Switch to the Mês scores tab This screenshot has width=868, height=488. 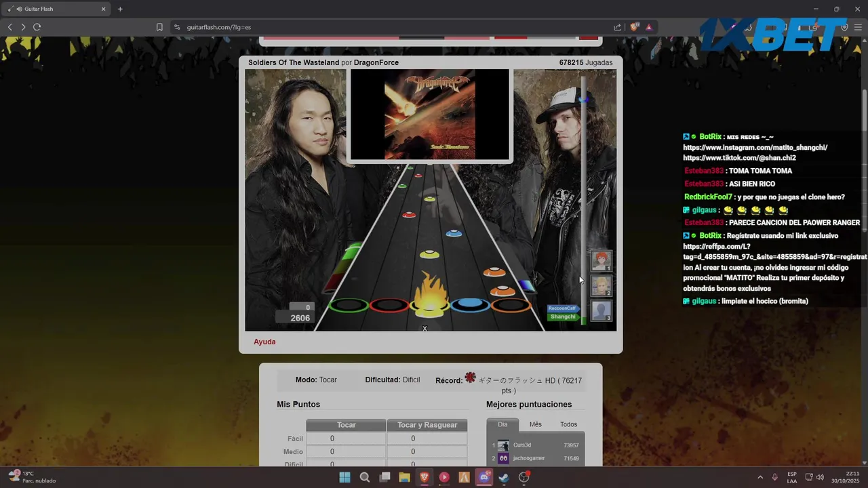[536, 424]
